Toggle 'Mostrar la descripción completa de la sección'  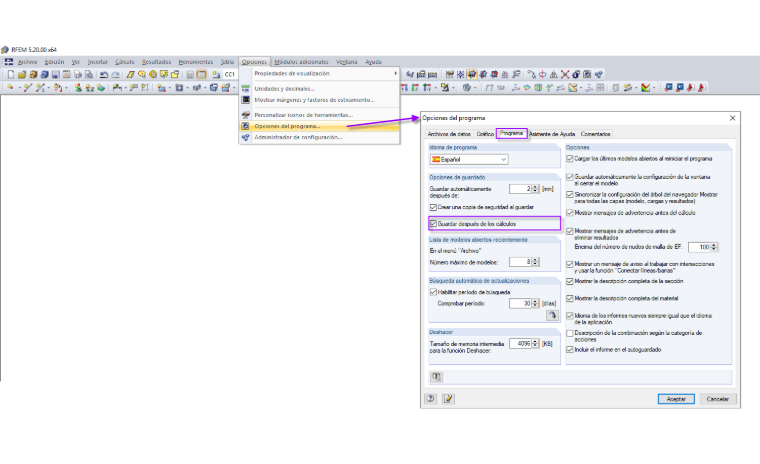click(570, 281)
